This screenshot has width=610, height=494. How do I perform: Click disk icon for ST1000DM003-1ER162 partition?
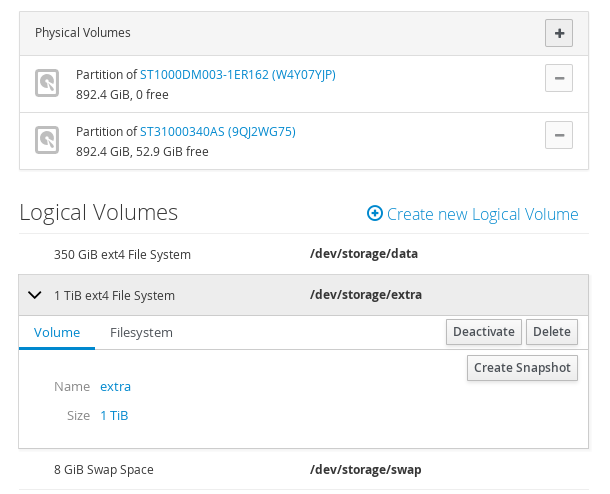(47, 83)
